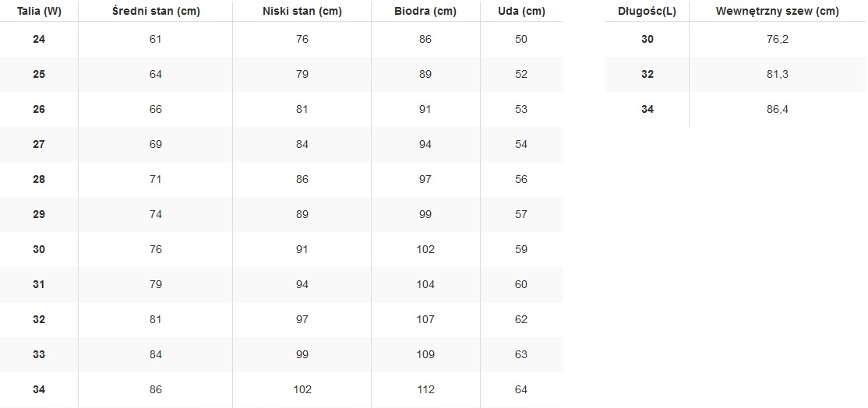Click Średni stan value 71 for waist 28

pyautogui.click(x=156, y=179)
